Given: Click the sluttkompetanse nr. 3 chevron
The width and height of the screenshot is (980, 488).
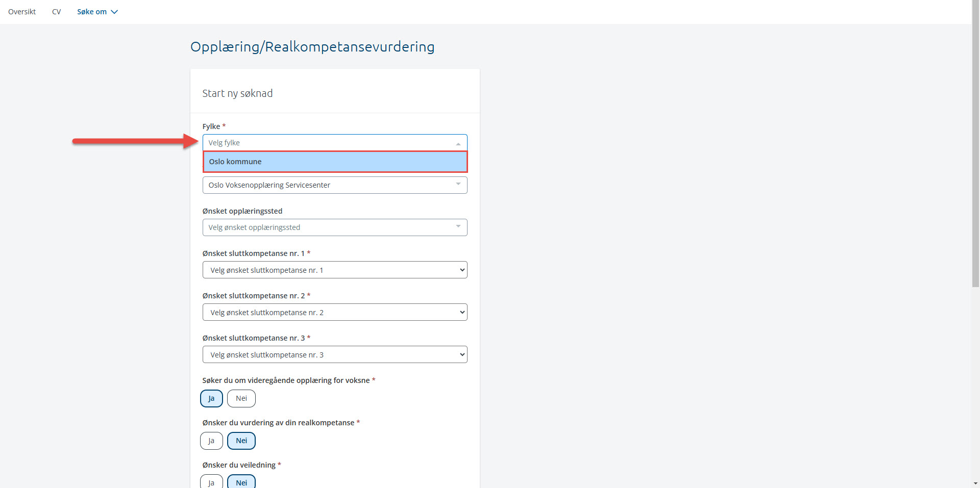Looking at the screenshot, I should (x=462, y=354).
